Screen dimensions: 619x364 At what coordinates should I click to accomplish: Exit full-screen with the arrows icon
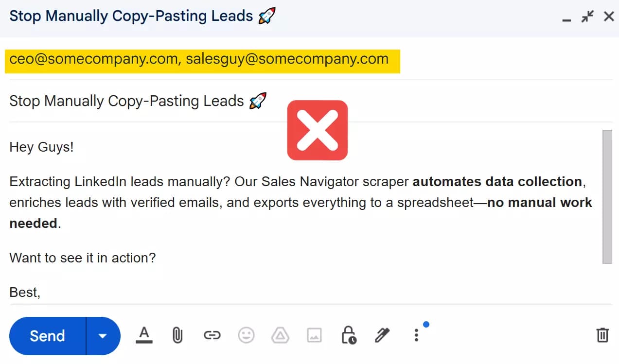point(587,17)
